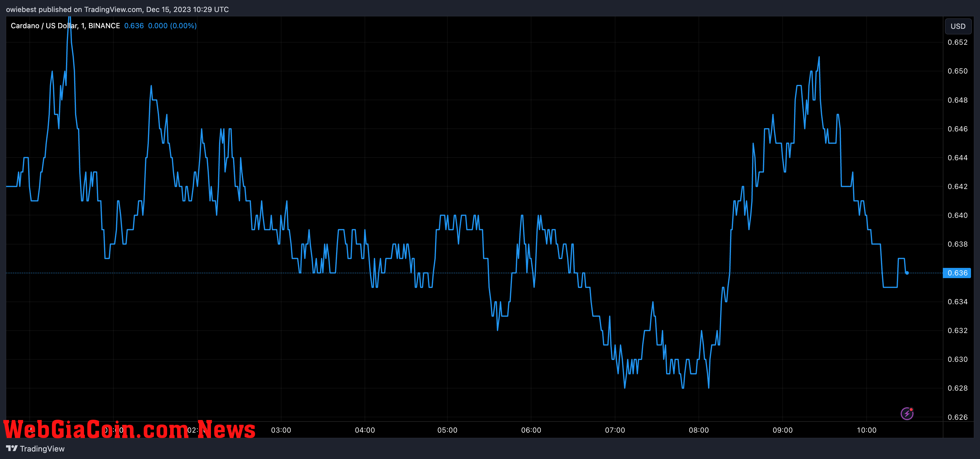Screen dimensions: 980x459
Task: Click the 0.638 price axis label
Action: pyautogui.click(x=957, y=244)
